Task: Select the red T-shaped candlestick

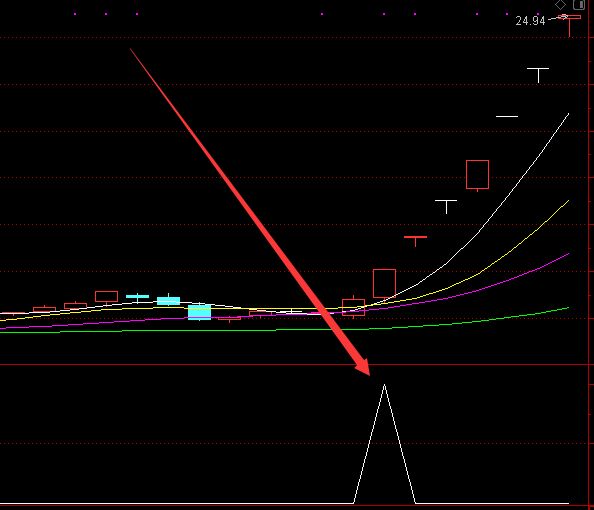Action: click(416, 241)
